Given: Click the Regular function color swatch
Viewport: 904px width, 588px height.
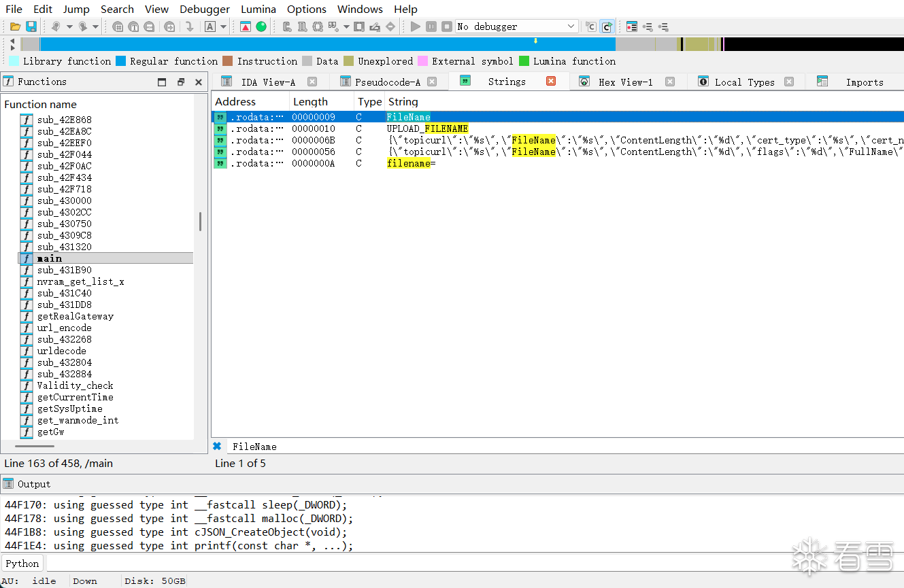Looking at the screenshot, I should (x=121, y=61).
